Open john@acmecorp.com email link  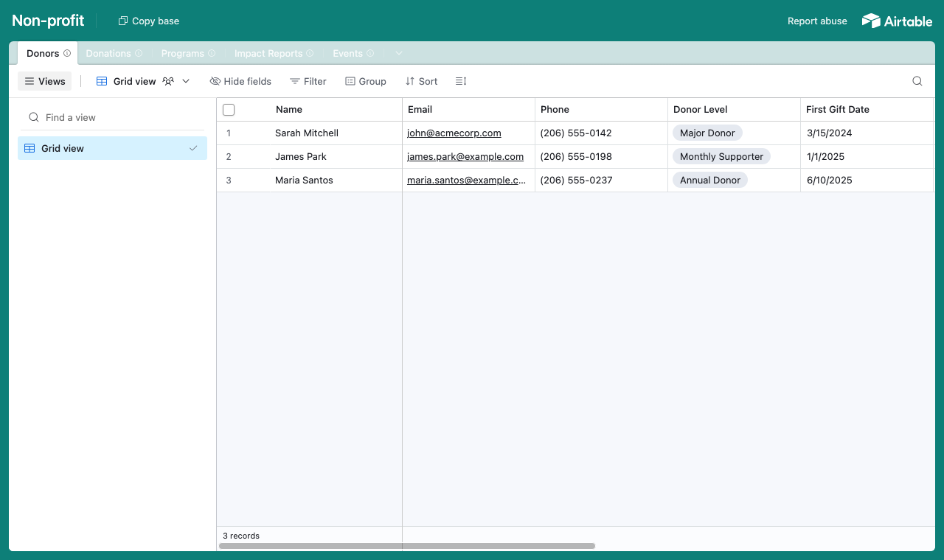(454, 133)
